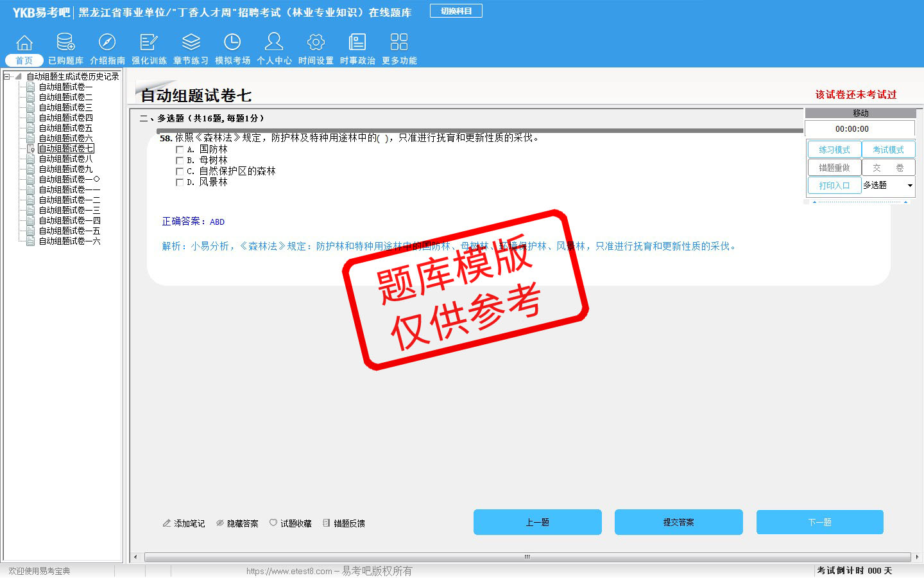Click the 错题重做 button
The height and width of the screenshot is (578, 924).
834,168
